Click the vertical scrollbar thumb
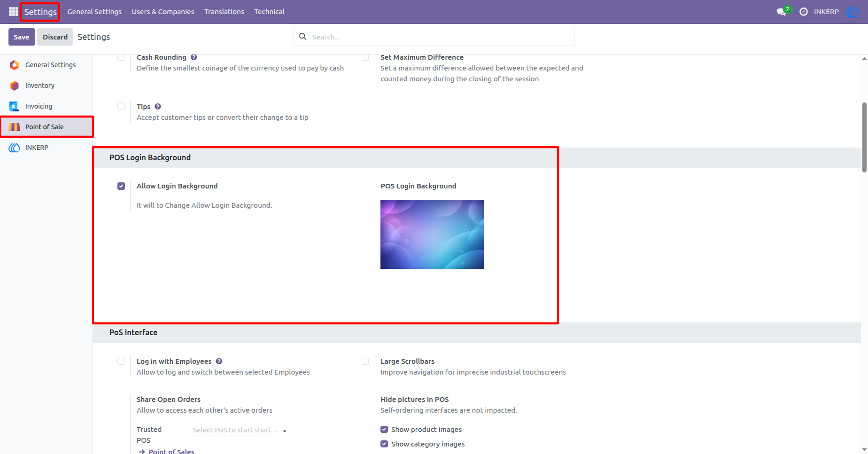 (x=864, y=137)
